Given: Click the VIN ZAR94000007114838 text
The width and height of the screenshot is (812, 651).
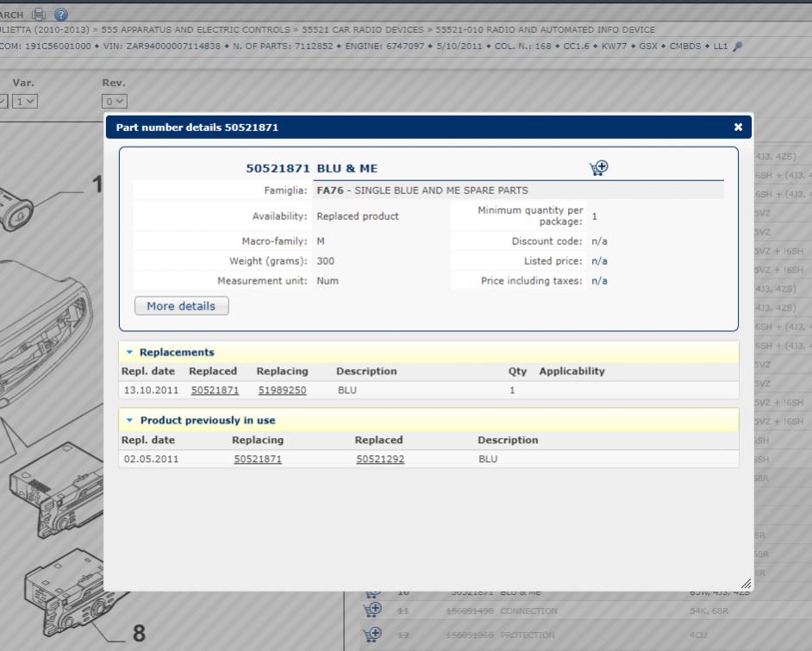Looking at the screenshot, I should (x=161, y=46).
